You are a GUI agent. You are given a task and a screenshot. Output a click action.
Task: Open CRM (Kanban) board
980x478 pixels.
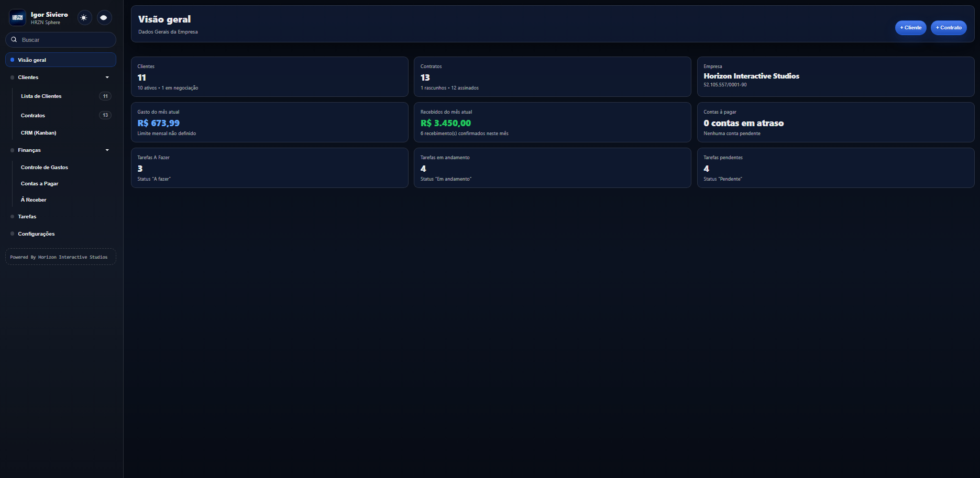tap(39, 133)
